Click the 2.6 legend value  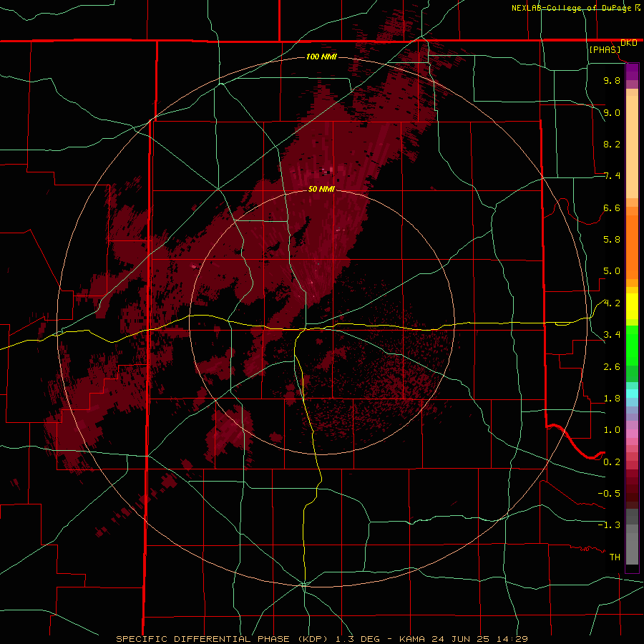612,367
